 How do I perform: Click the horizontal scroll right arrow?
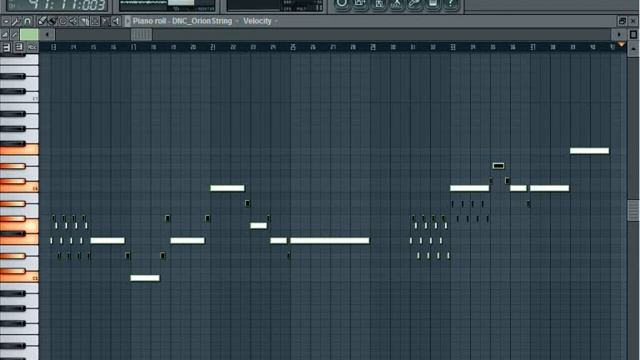click(619, 35)
